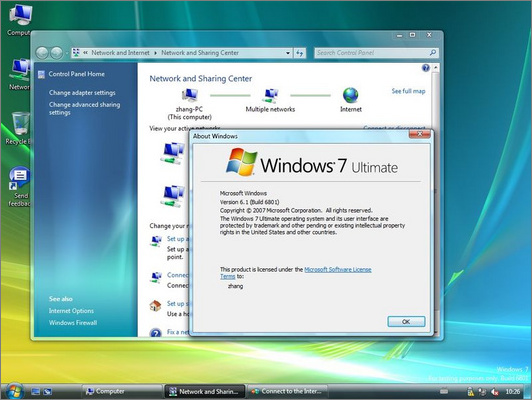Click the zhang-PC computer icon in network map
Image resolution: width=532 pixels, height=400 pixels.
click(189, 95)
